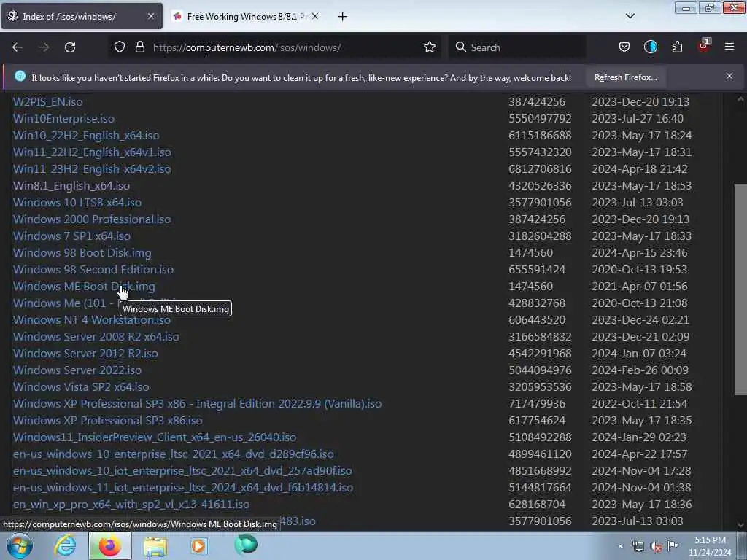The width and height of the screenshot is (747, 560).
Task: Select the file size 717479936
Action: click(537, 404)
